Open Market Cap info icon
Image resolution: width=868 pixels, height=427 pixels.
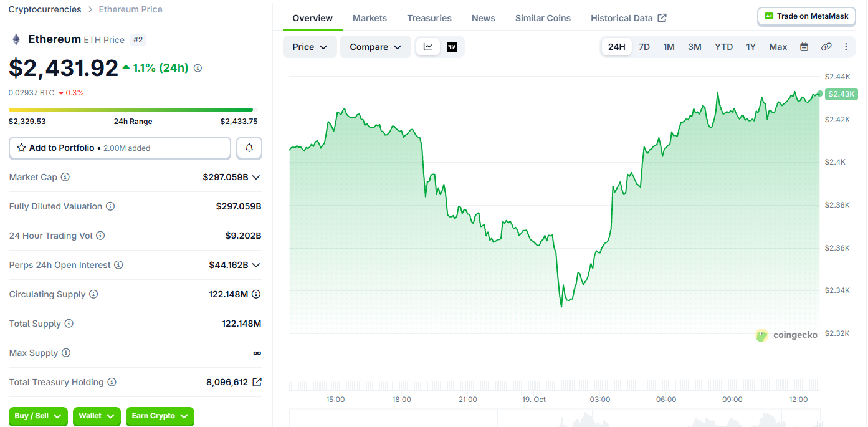[x=65, y=177]
